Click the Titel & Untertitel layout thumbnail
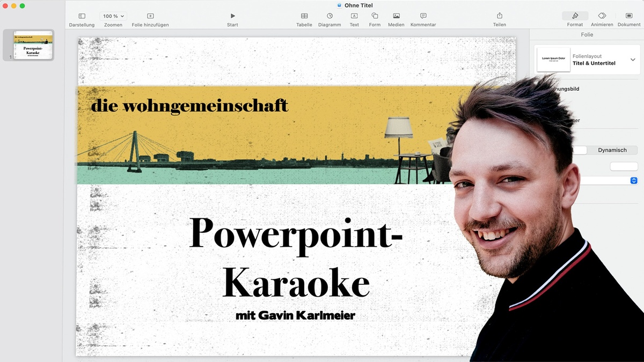The image size is (644, 362). tap(553, 59)
